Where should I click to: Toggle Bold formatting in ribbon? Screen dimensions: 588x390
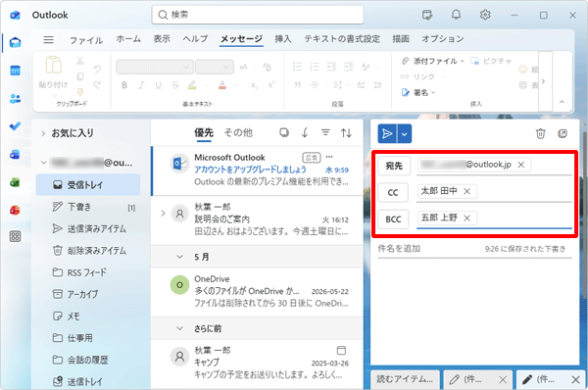[x=124, y=85]
